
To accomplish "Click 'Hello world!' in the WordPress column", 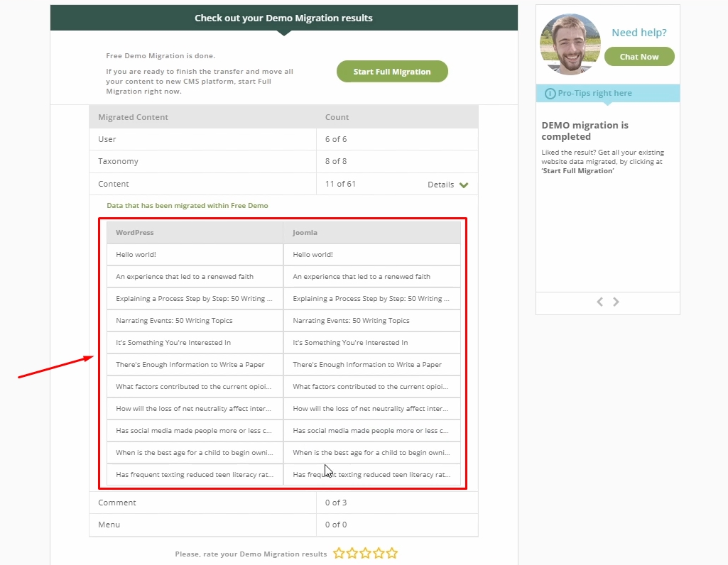I will 136,255.
